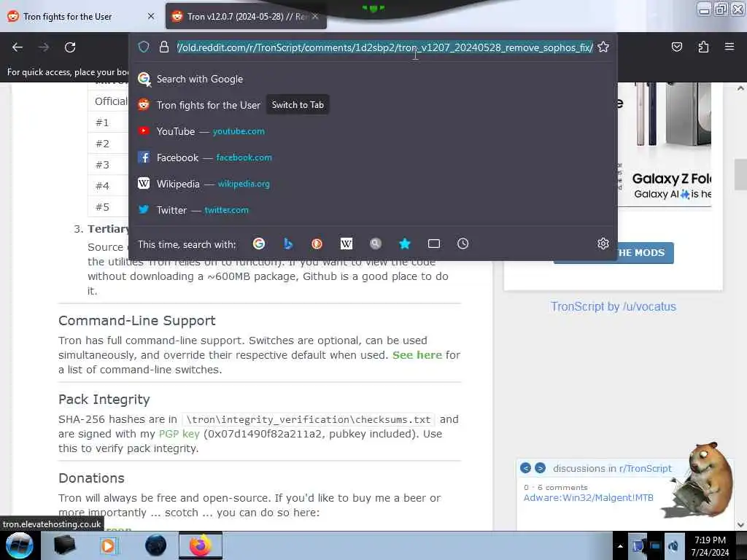Open the See here switches link
Screen dimensions: 747x560
click(417, 355)
